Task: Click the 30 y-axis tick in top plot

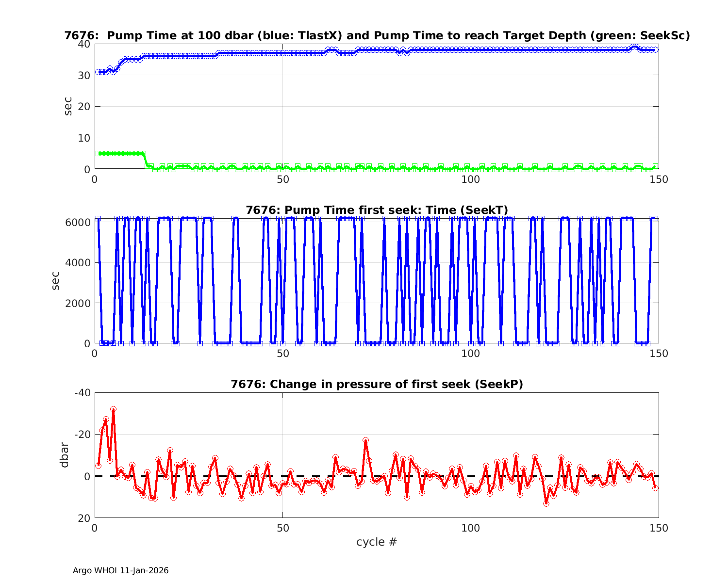Action: [83, 75]
